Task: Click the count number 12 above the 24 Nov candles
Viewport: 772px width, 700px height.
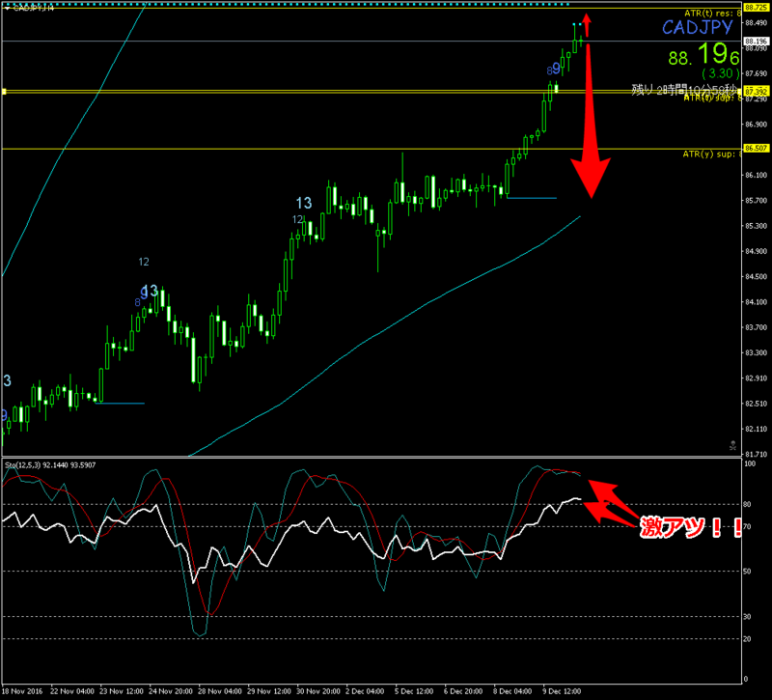Action: pos(144,262)
